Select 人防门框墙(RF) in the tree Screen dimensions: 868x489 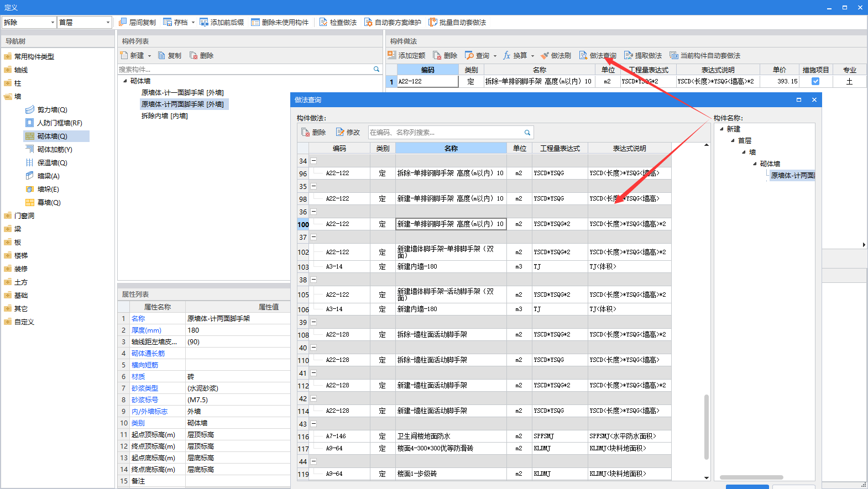click(x=60, y=123)
